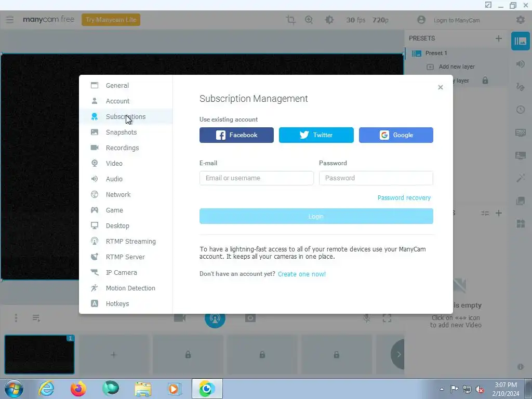Screen dimensions: 532x399
Task: Select Preset 1 in presets list
Action: pos(436,53)
